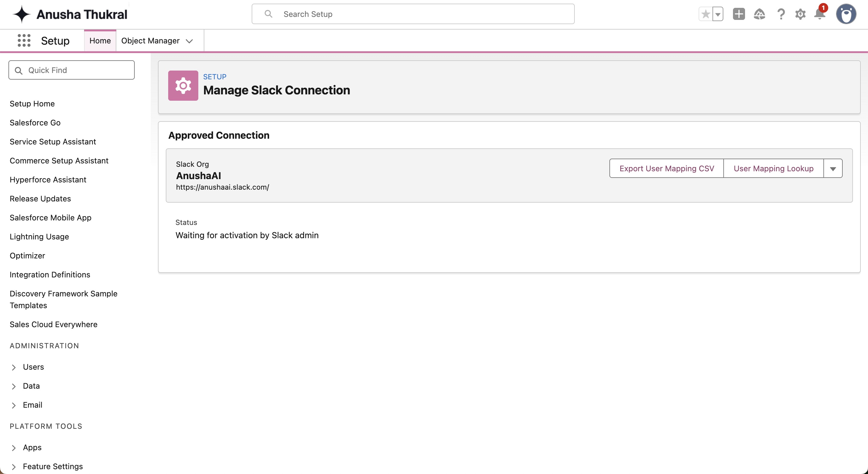Viewport: 868px width, 474px height.
Task: Open Release Updates in sidebar
Action: [x=40, y=199]
